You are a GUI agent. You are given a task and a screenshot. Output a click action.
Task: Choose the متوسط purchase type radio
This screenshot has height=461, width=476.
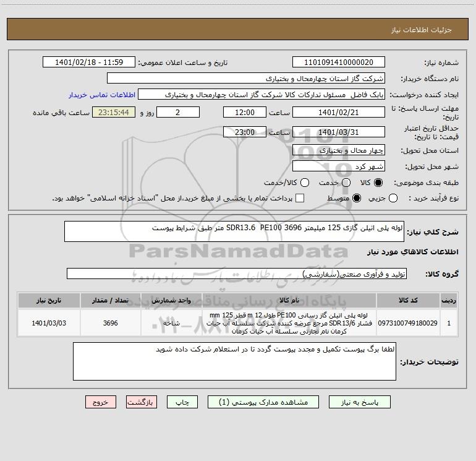[x=357, y=198]
